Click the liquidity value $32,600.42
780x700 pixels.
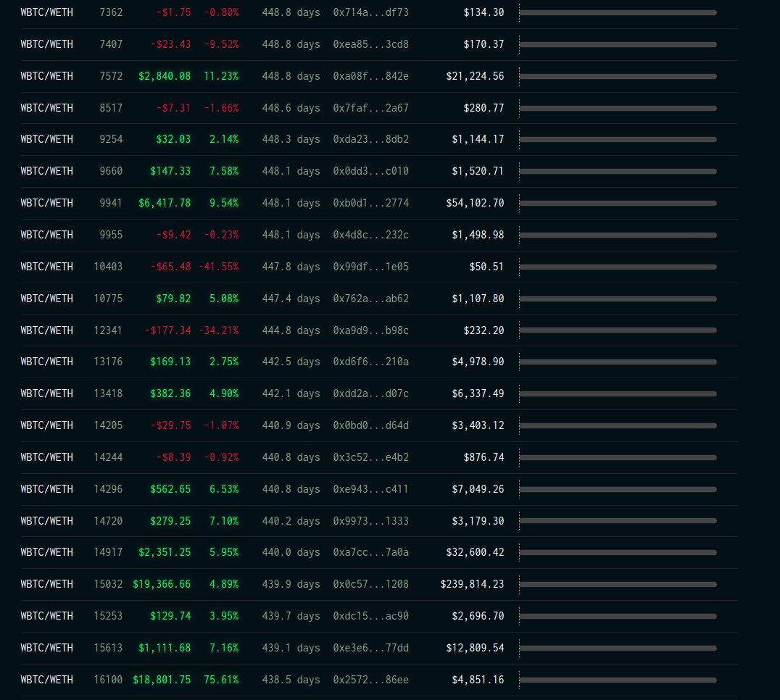[475, 552]
